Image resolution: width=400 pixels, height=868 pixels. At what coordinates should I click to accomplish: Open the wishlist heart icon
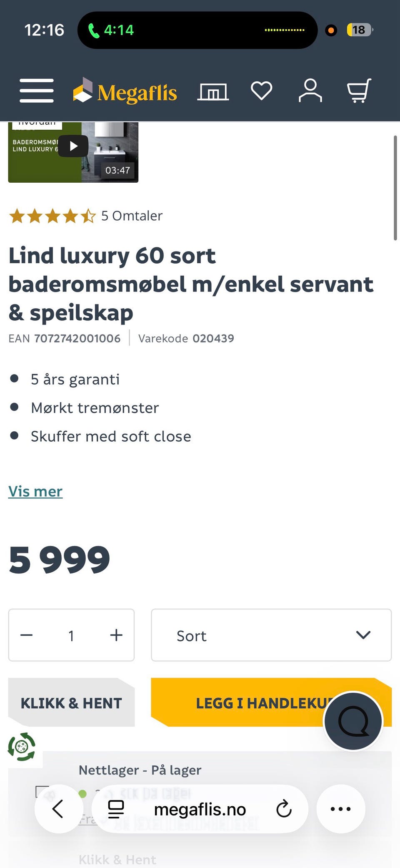[262, 91]
